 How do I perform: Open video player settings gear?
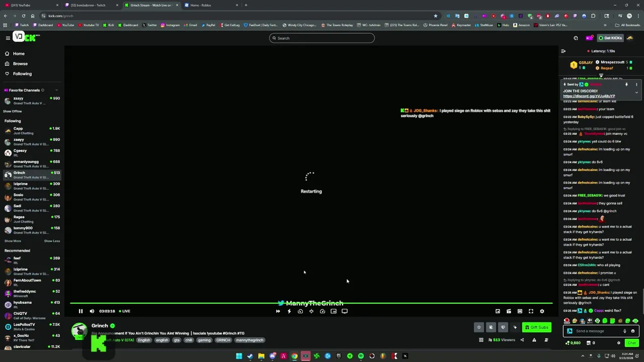tap(542, 311)
